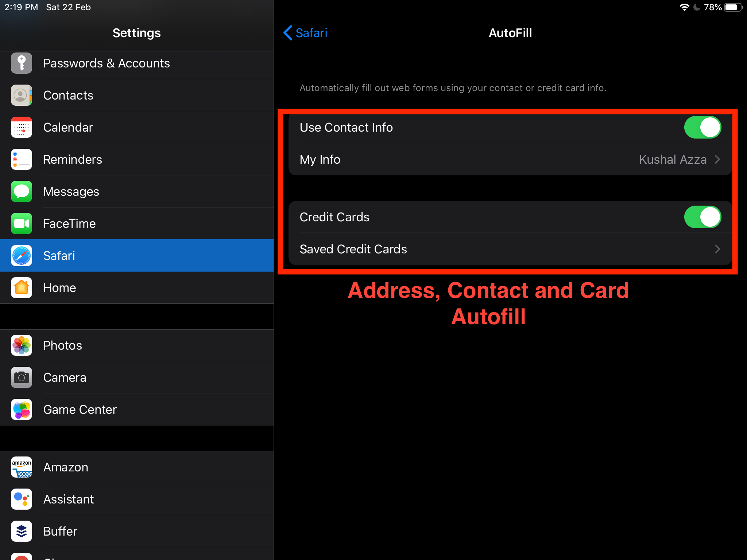747x560 pixels.
Task: Tap the Game Center bubbles icon
Action: 22,409
